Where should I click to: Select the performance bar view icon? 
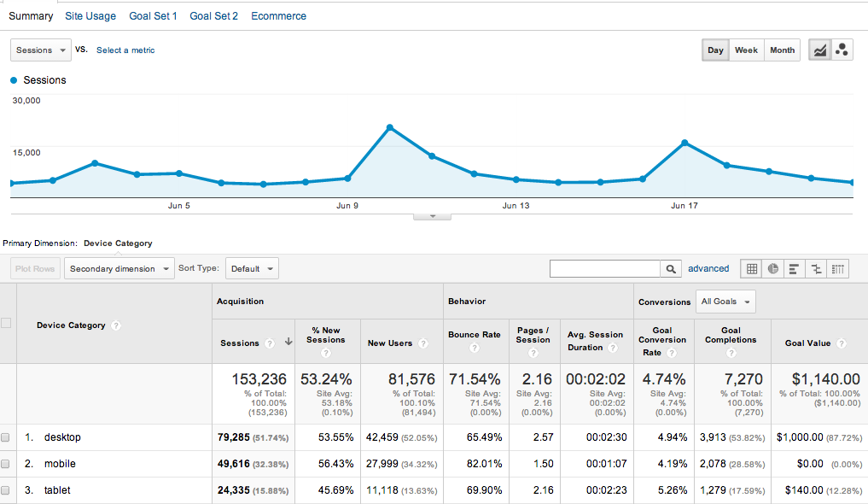pos(795,268)
